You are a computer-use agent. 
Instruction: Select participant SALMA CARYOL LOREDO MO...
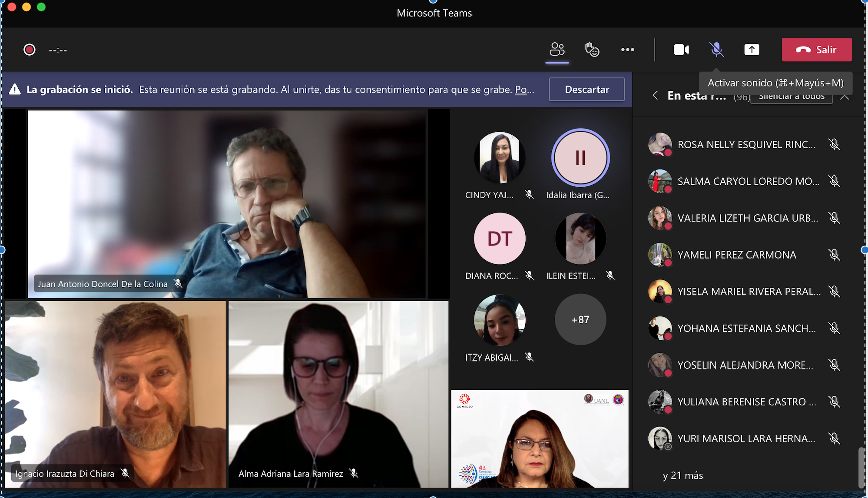[746, 181]
